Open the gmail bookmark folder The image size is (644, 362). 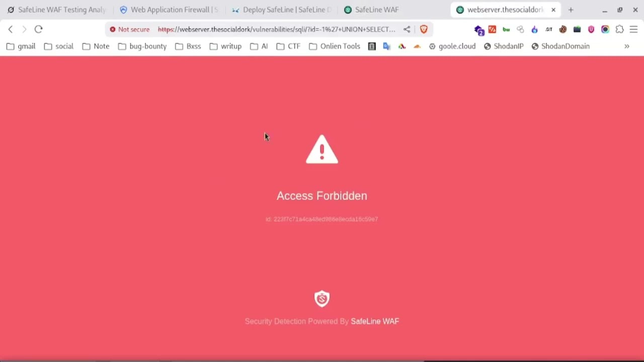(21, 46)
